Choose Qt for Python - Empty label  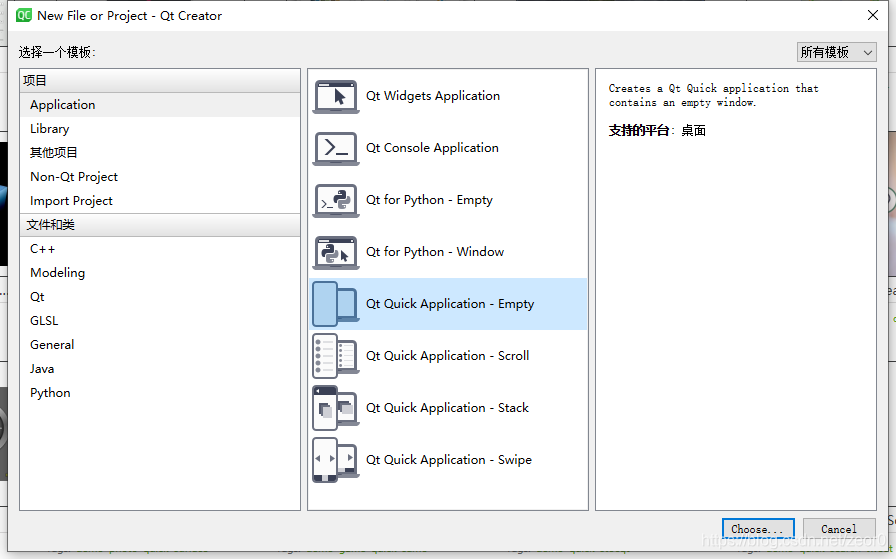429,200
